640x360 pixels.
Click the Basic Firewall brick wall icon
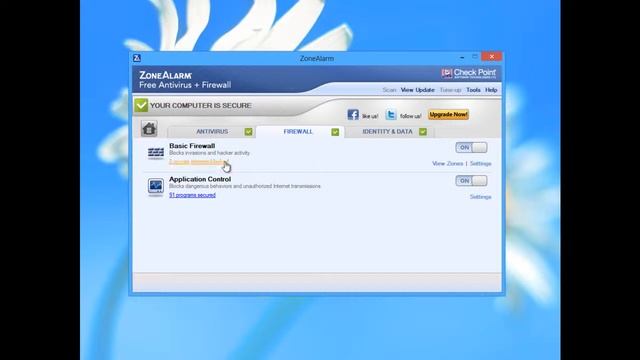click(x=156, y=153)
